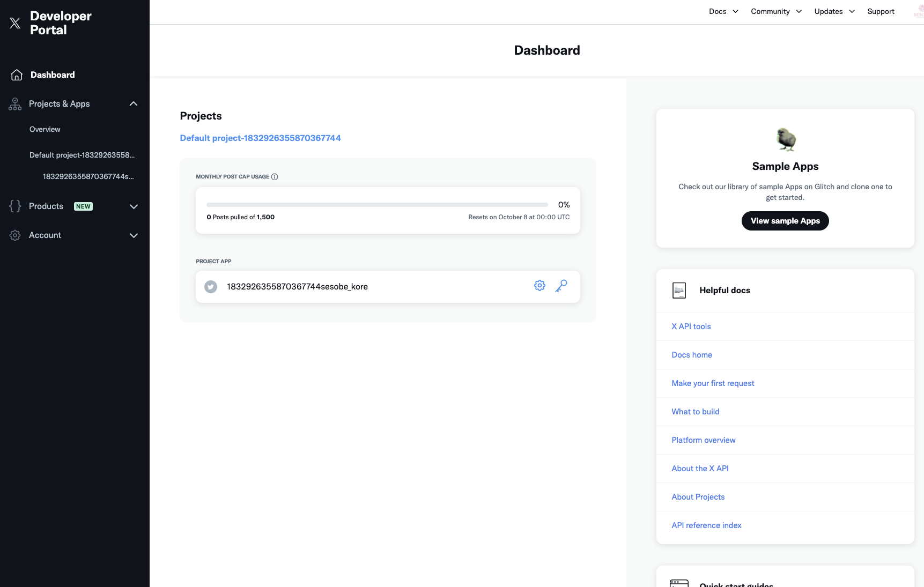Image resolution: width=924 pixels, height=587 pixels.
Task: Click the Dashboard page heading
Action: click(x=547, y=50)
